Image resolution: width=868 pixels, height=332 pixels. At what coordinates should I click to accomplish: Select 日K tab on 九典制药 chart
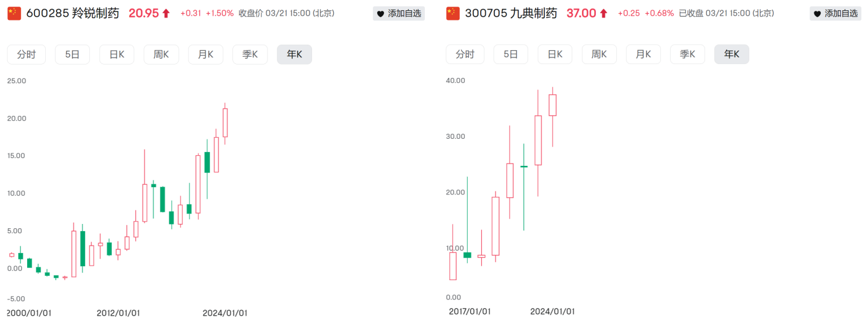pos(555,54)
